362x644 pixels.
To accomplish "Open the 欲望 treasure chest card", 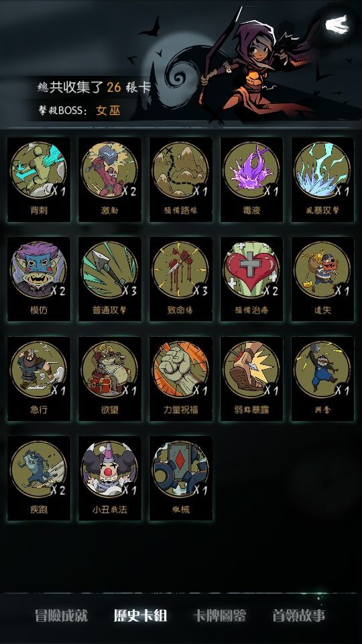I will tap(109, 379).
